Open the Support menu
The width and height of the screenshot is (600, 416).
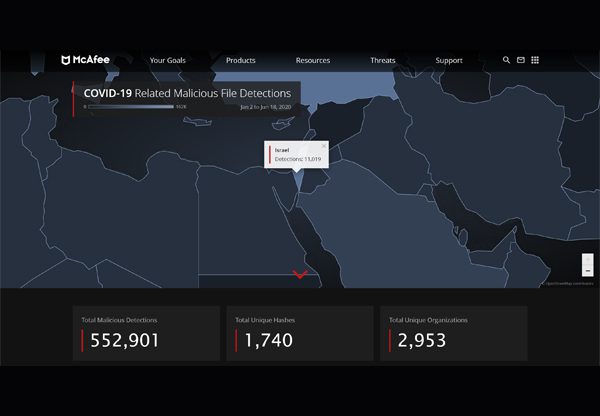(x=449, y=60)
